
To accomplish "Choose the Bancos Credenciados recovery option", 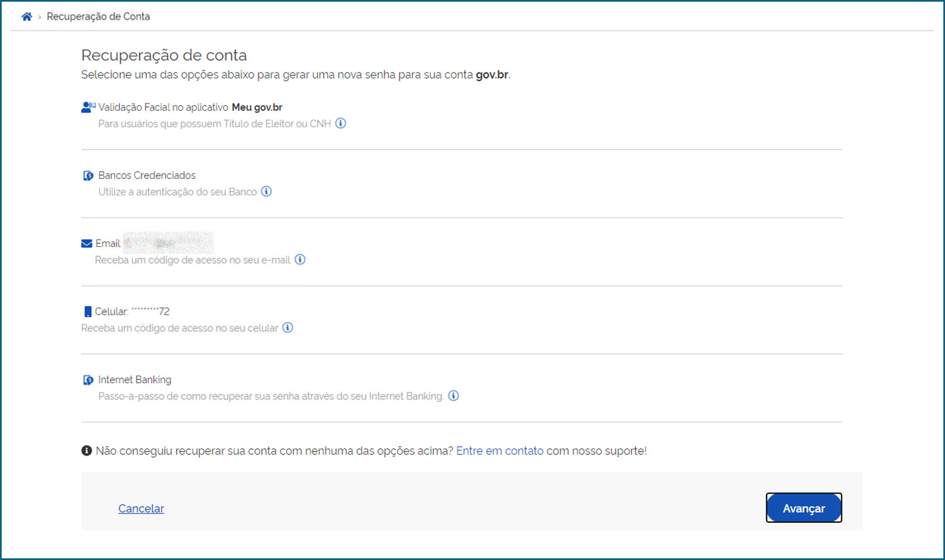I will point(147,176).
